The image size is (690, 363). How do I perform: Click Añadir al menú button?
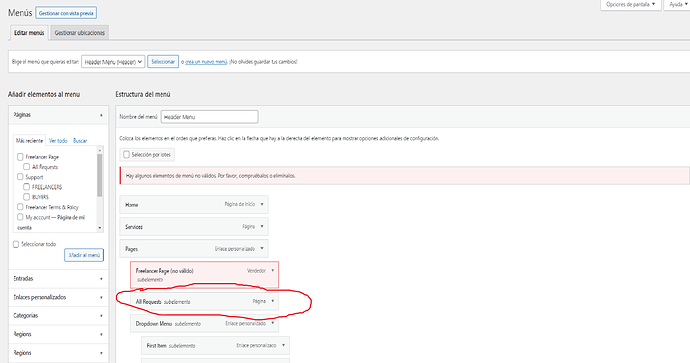[84, 255]
